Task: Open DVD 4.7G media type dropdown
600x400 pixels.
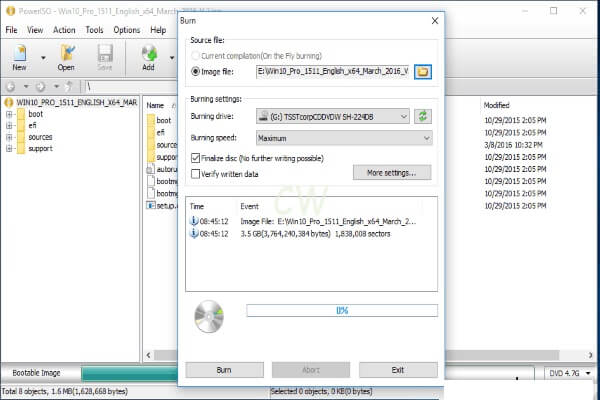Action: coord(588,373)
